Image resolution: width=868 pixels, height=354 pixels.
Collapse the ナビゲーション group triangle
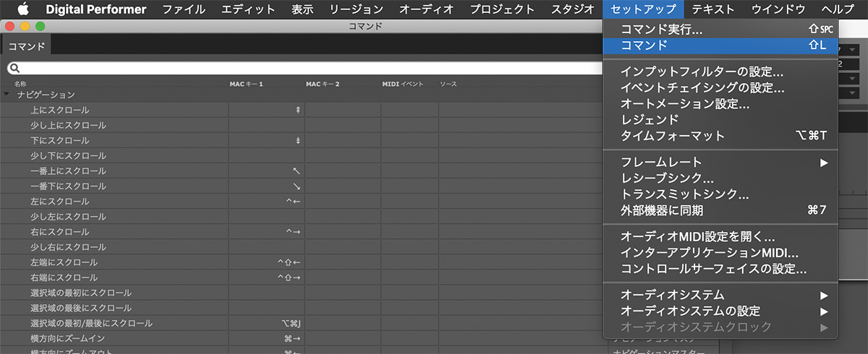click(x=7, y=95)
